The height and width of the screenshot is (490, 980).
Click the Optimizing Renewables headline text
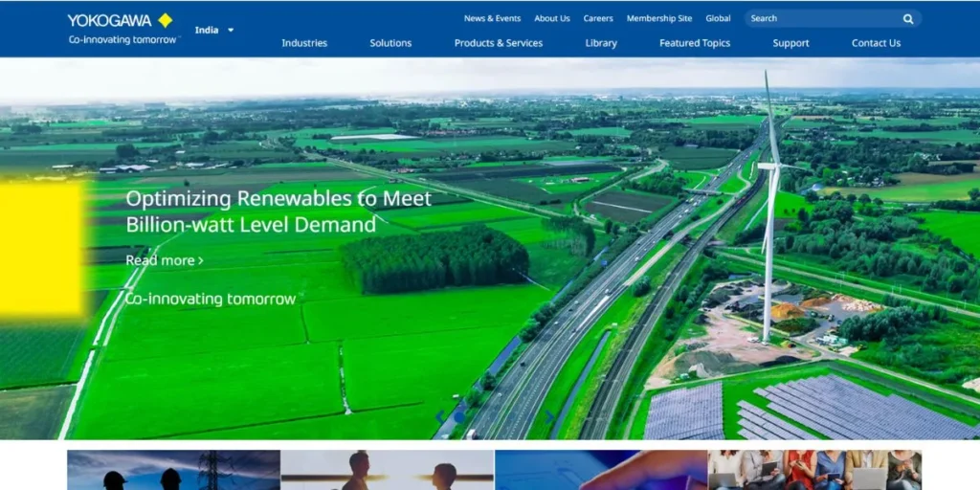278,212
